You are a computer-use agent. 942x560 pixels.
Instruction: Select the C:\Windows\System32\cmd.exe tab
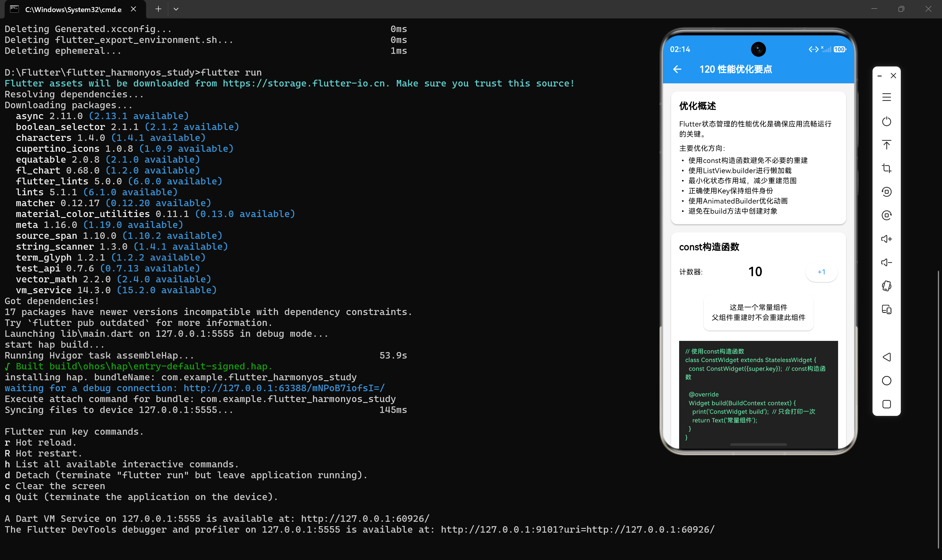(75, 9)
